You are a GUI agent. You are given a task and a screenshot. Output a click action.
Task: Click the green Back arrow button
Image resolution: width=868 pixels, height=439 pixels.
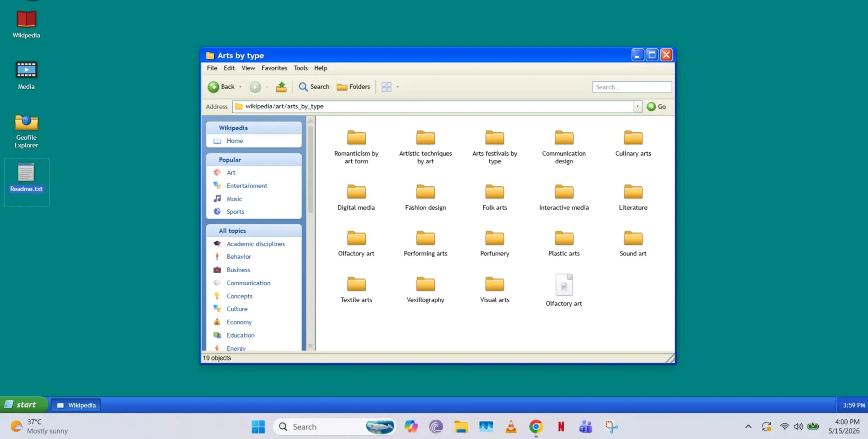coord(213,87)
